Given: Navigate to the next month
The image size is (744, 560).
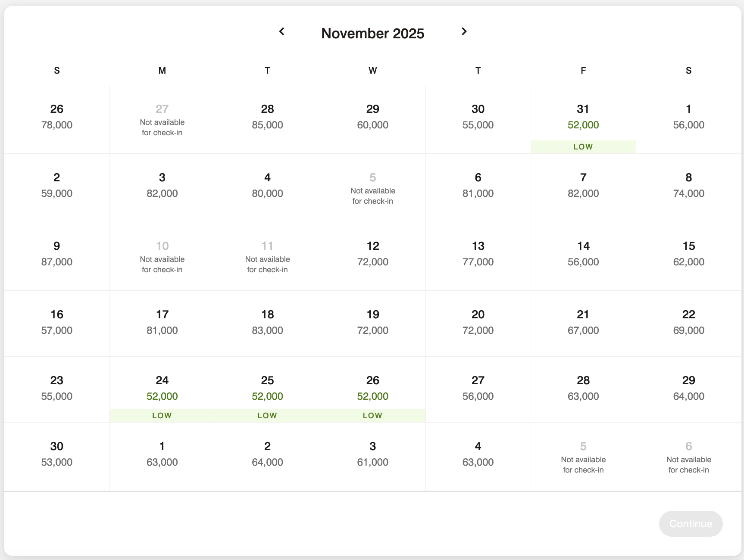Looking at the screenshot, I should pyautogui.click(x=464, y=31).
